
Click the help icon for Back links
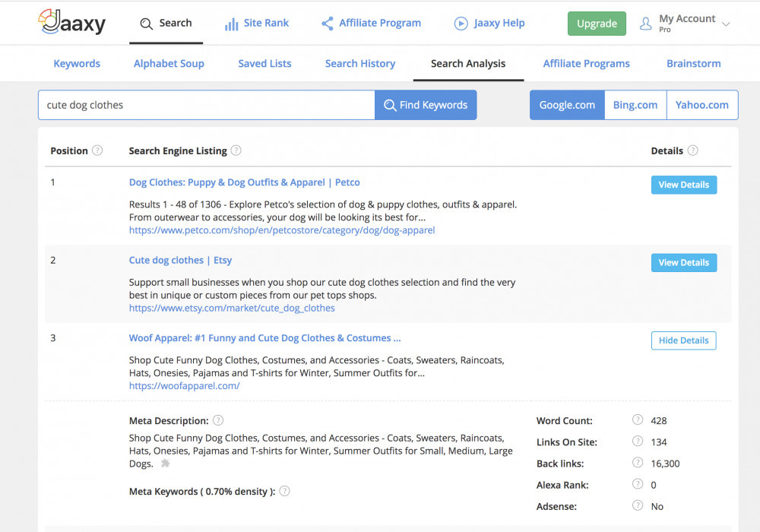pos(638,463)
